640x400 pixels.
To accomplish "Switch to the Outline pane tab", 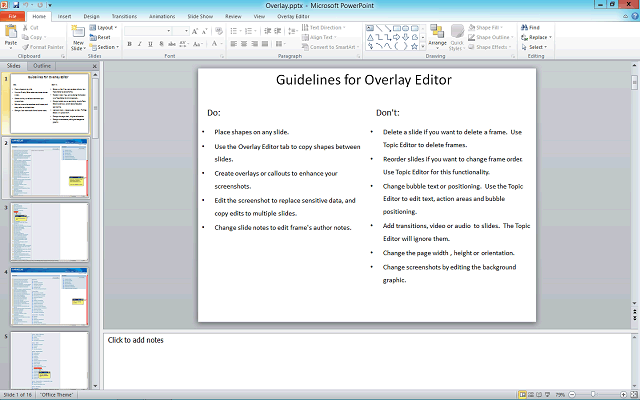I will coord(42,65).
